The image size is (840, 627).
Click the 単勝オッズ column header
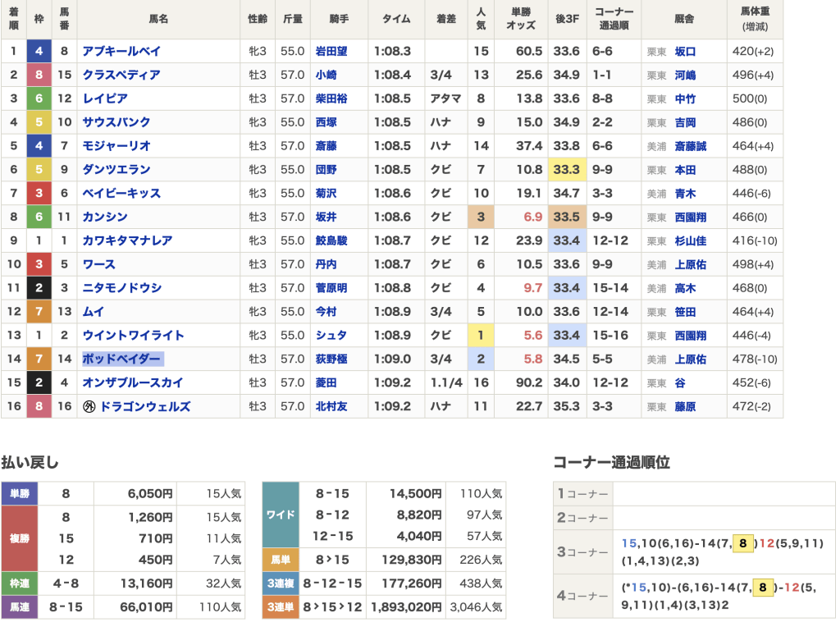[521, 19]
